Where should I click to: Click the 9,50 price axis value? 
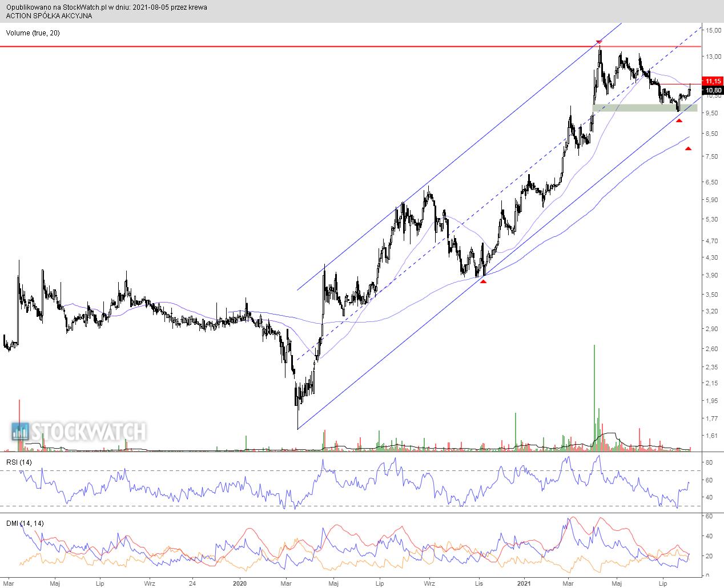tap(713, 113)
